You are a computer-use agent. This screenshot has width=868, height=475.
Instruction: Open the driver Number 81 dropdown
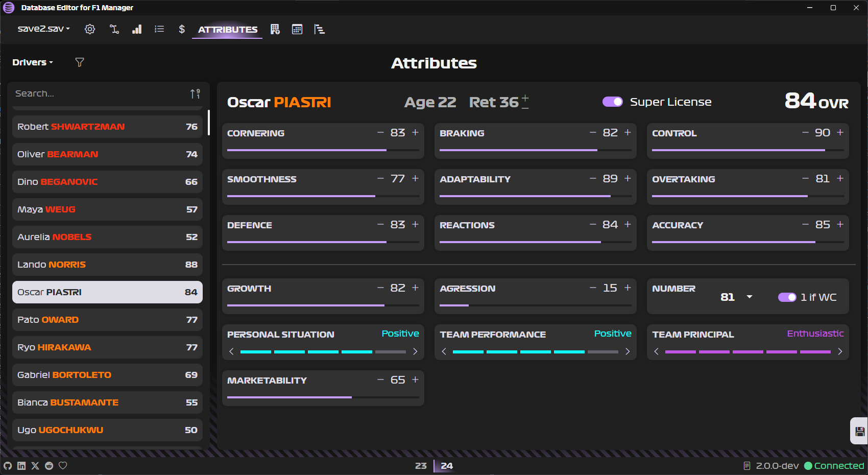coord(749,297)
